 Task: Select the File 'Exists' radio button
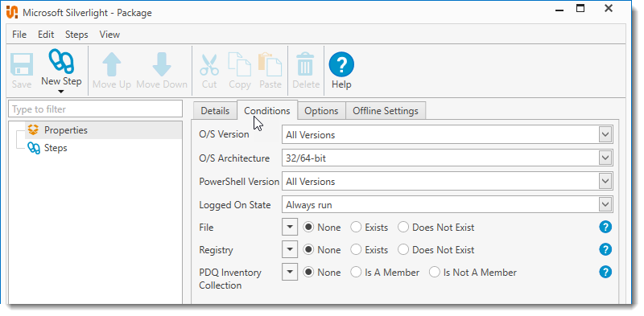point(356,228)
